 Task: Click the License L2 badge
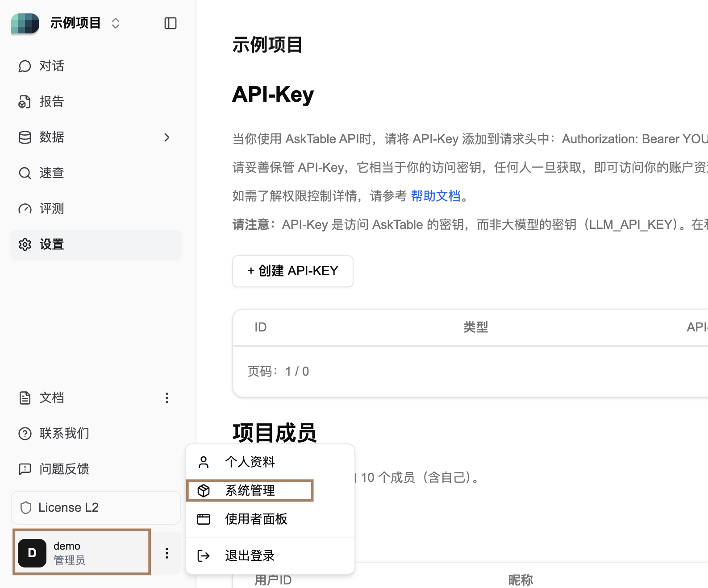[96, 508]
